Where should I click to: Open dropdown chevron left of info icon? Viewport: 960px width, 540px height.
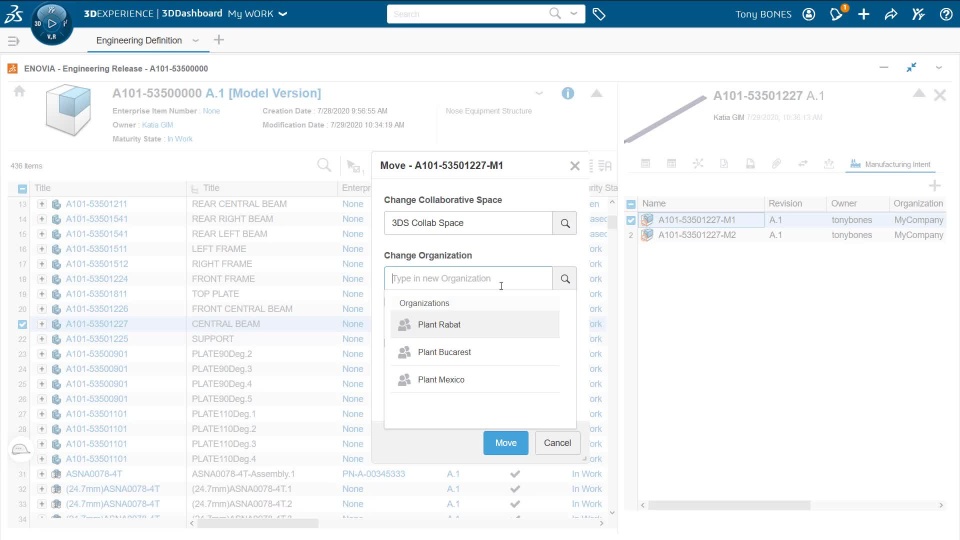539,94
